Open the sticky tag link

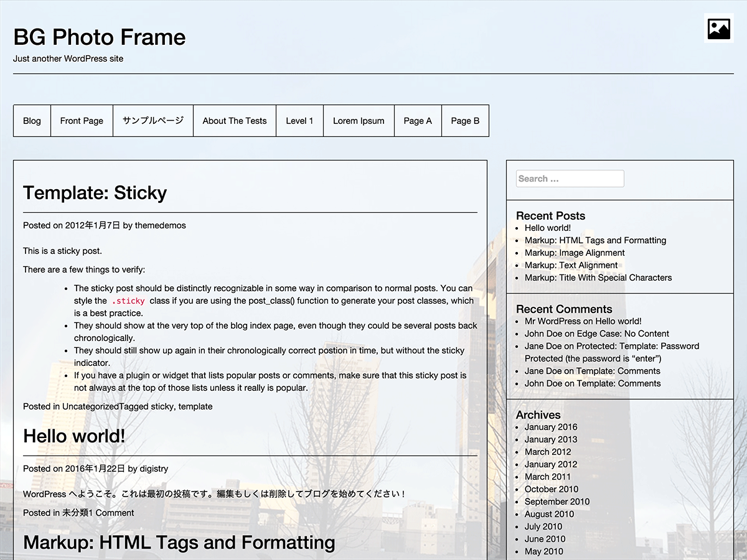coord(161,406)
